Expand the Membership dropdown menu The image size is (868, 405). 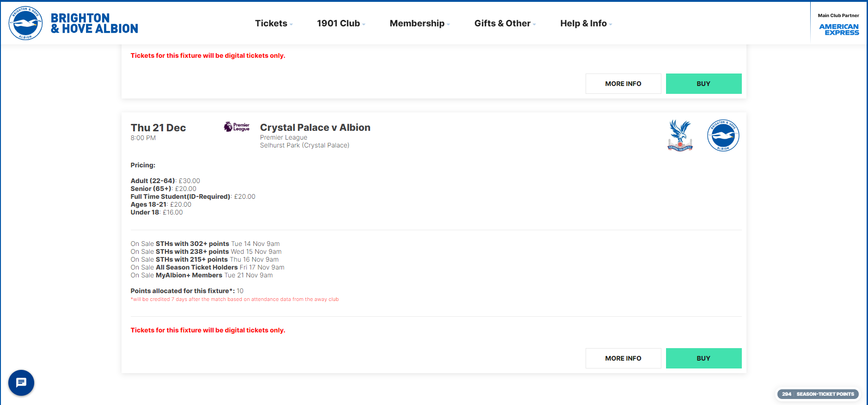(x=420, y=24)
